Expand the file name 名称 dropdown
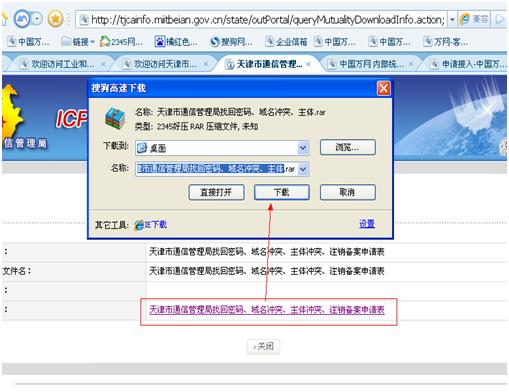The width and height of the screenshot is (509, 392). pos(303,169)
